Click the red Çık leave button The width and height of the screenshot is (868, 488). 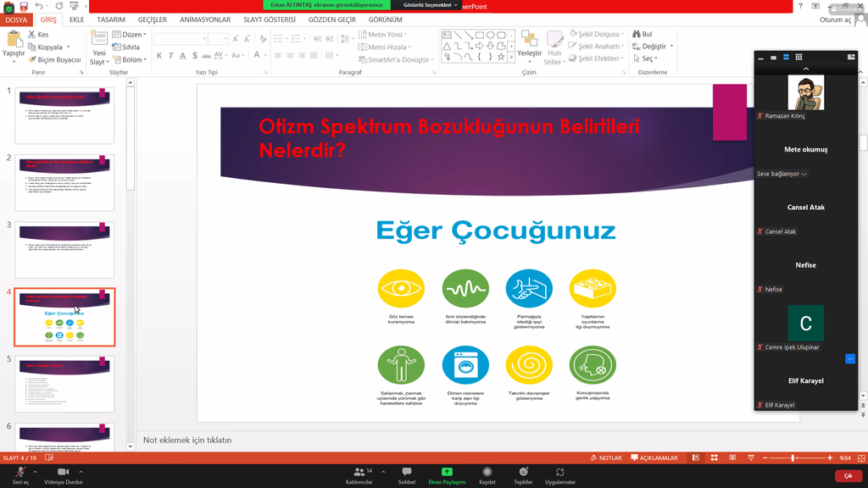tap(848, 476)
